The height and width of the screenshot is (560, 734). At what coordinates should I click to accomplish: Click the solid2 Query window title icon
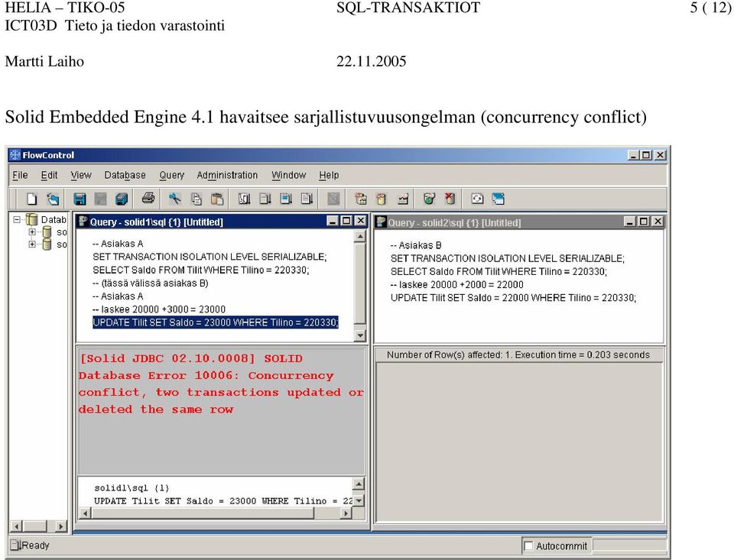pyautogui.click(x=381, y=222)
